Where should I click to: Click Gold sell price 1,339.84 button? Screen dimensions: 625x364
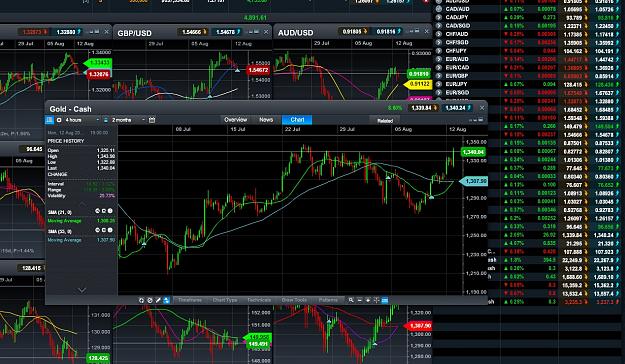(x=424, y=108)
